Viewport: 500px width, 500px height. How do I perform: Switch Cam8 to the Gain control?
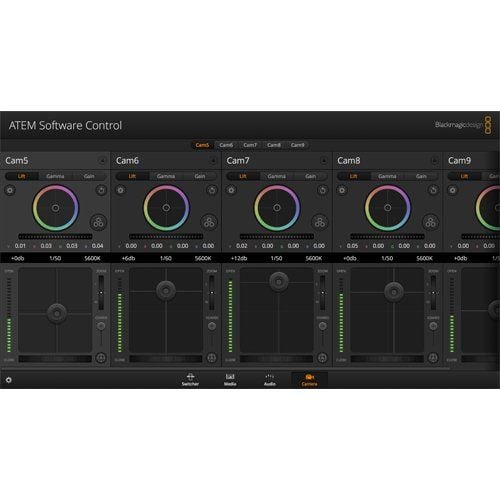click(x=421, y=176)
